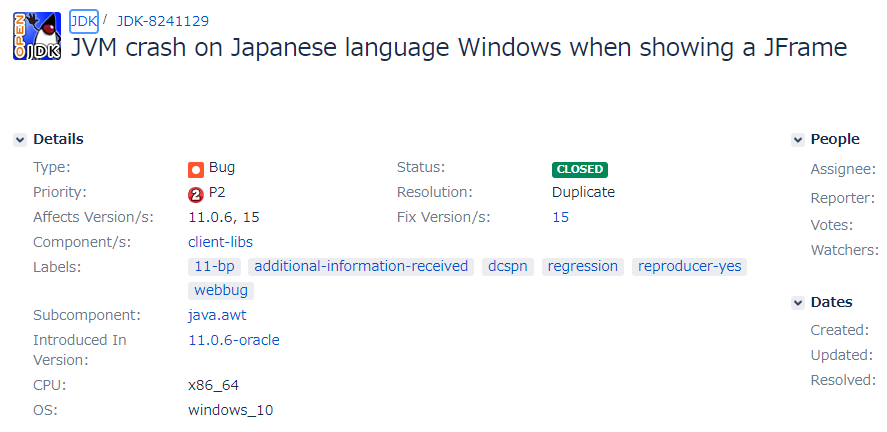Collapse the People section
The image size is (887, 432).
(x=798, y=140)
